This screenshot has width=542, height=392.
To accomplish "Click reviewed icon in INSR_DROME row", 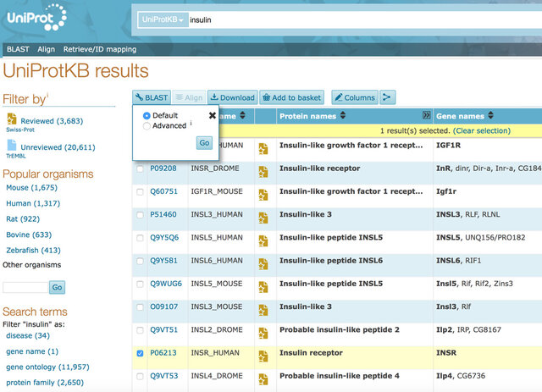I will point(263,172).
